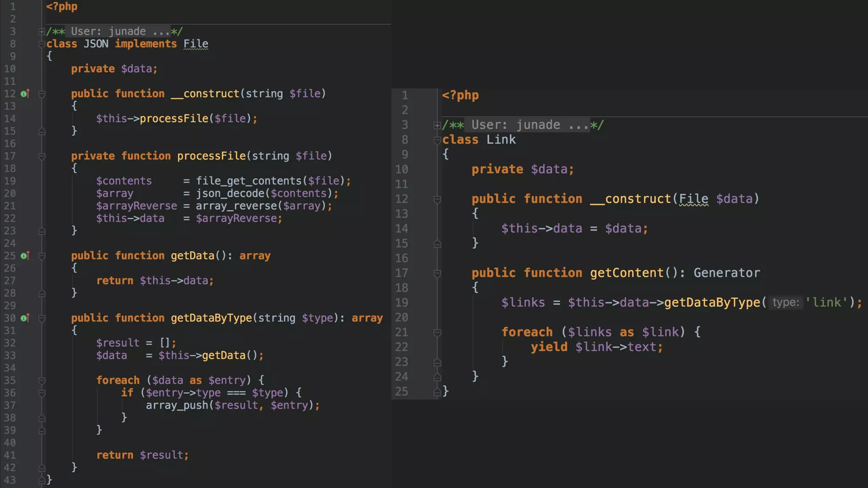Click fold end marker of the if block

[x=42, y=418]
